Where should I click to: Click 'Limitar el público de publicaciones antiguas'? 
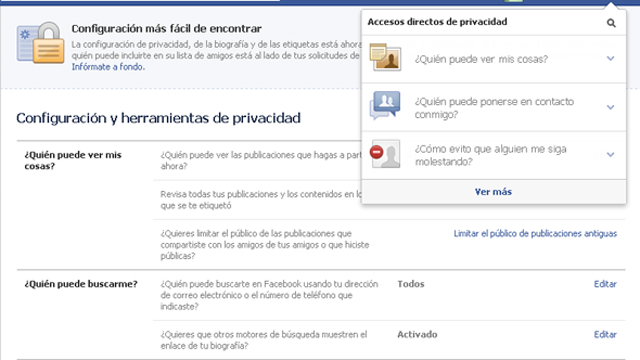pos(535,233)
